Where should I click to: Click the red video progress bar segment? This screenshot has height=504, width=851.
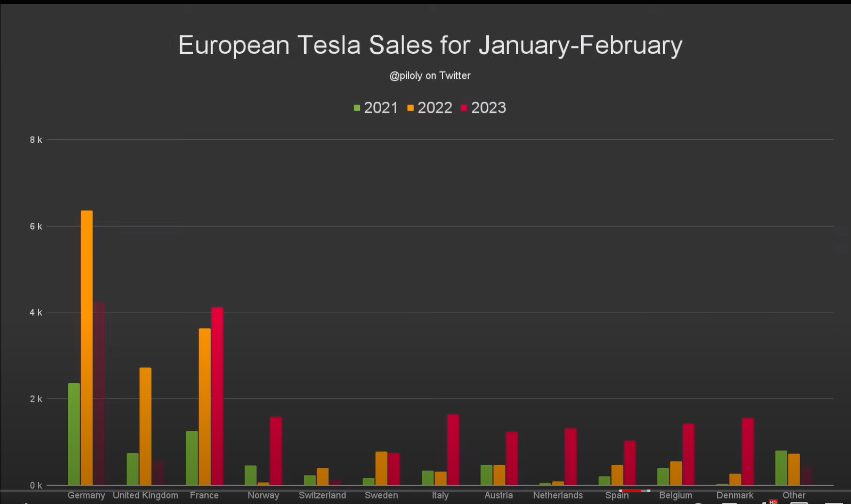(632, 491)
